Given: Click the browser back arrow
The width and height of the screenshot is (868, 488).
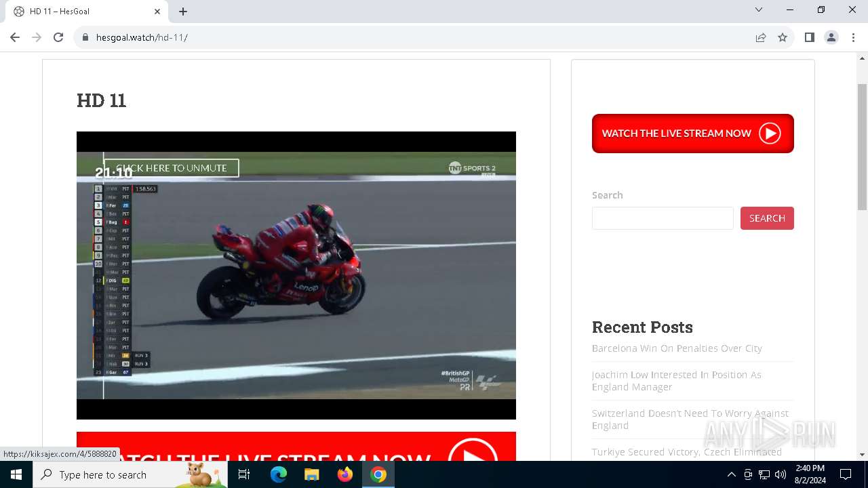Looking at the screenshot, I should [x=15, y=37].
